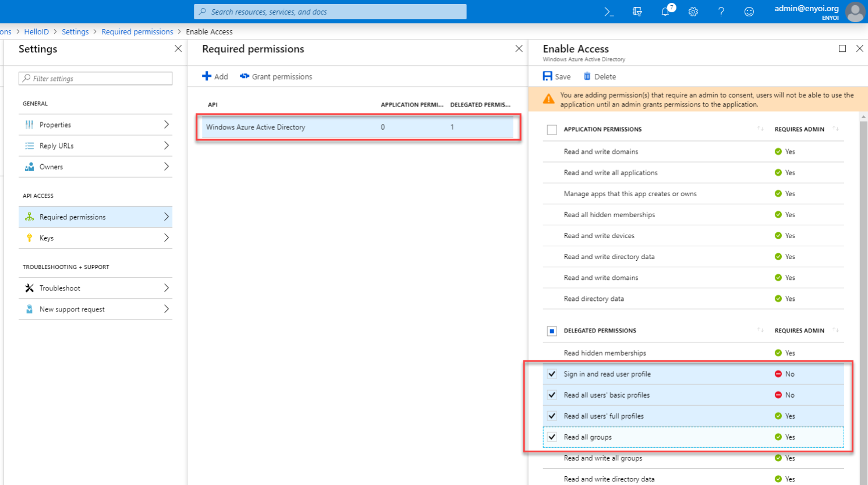Click the New support request icon
Screen dimensions: 868x485
pyautogui.click(x=29, y=309)
